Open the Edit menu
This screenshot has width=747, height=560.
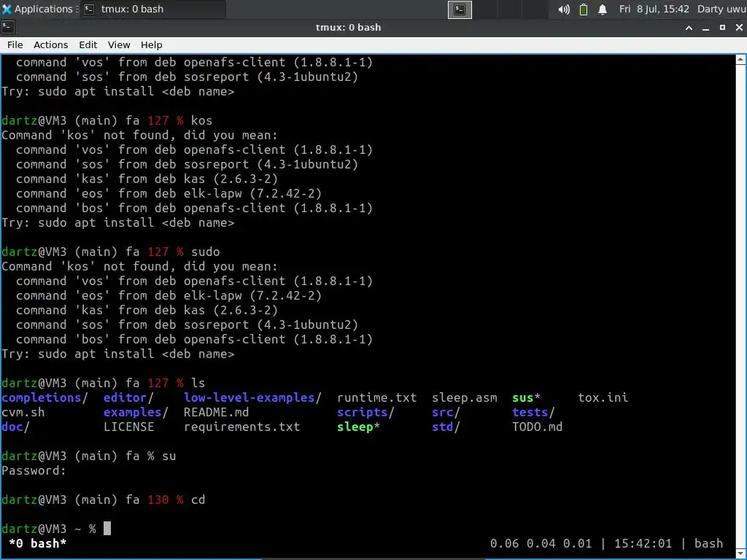click(88, 44)
